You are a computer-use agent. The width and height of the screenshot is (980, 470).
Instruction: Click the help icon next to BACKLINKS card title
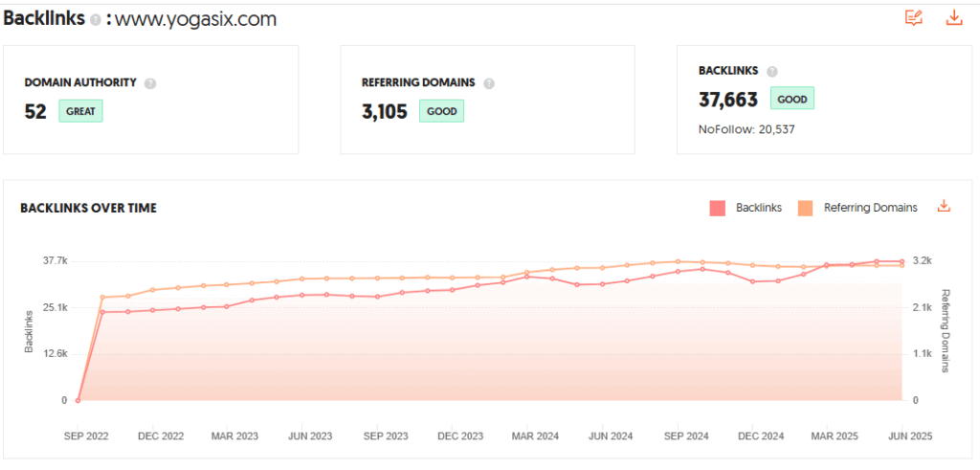(772, 71)
